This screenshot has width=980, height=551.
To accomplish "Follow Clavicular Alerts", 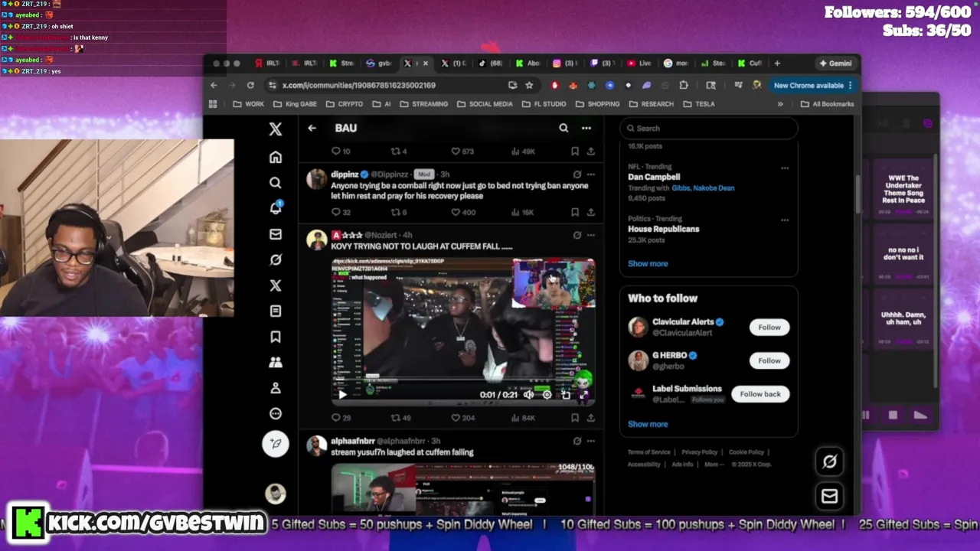I will click(769, 328).
